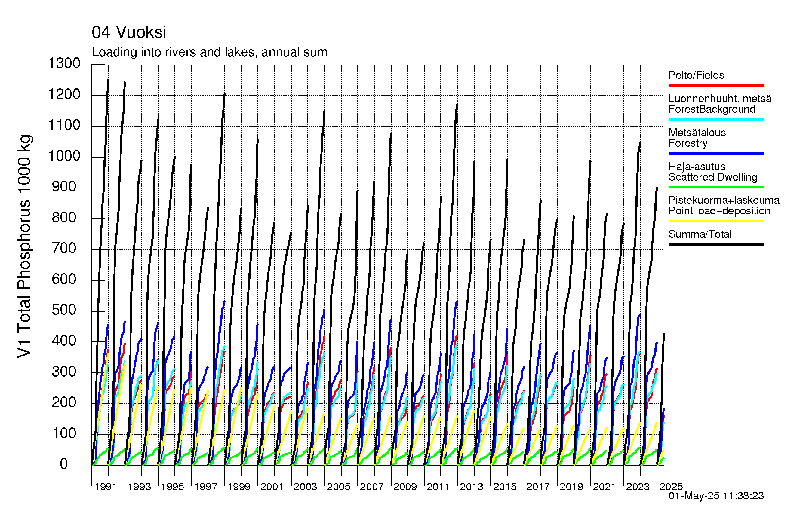Image resolution: width=812 pixels, height=511 pixels.
Task: Click the y-axis value 1100
Action: pos(64,125)
